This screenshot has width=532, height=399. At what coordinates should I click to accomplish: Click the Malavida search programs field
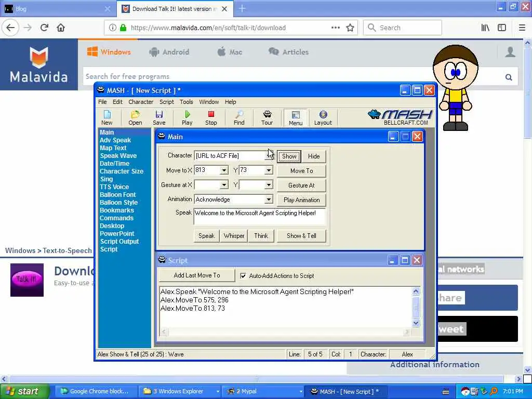(292, 77)
